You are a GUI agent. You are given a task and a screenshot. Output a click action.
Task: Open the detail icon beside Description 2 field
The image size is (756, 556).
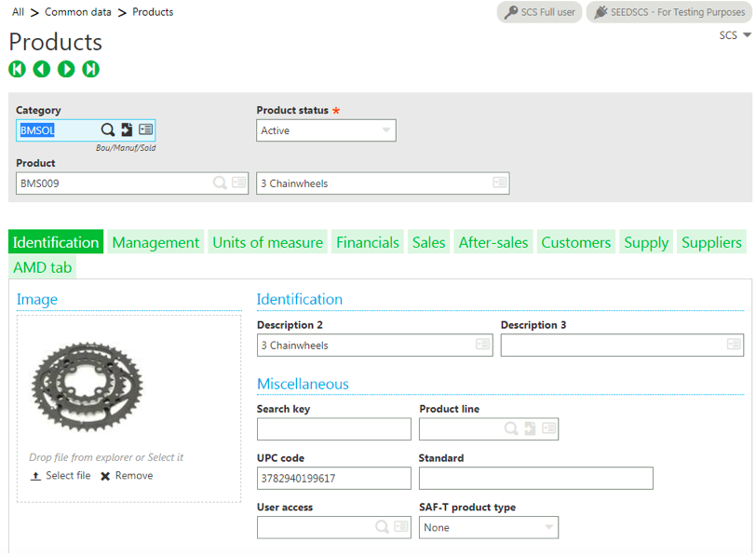pyautogui.click(x=483, y=345)
